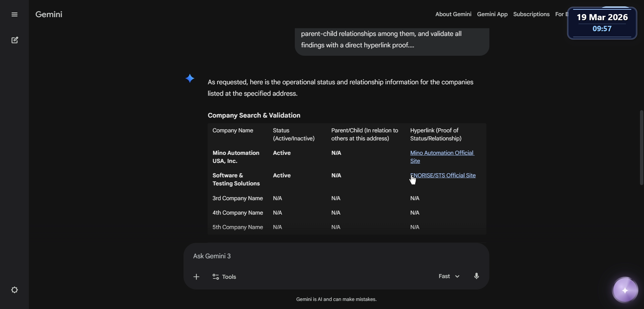Viewport: 644px width, 309px height.
Task: Click the page vertical scrollbar
Action: [x=641, y=148]
